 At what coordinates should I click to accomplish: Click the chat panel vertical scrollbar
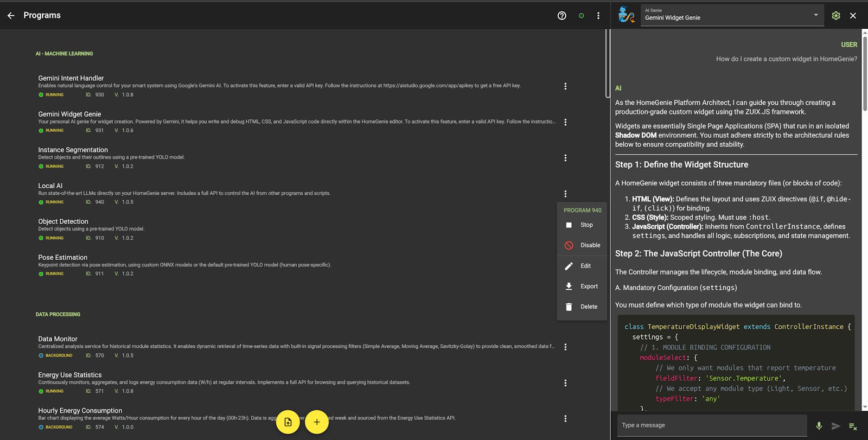point(865,217)
